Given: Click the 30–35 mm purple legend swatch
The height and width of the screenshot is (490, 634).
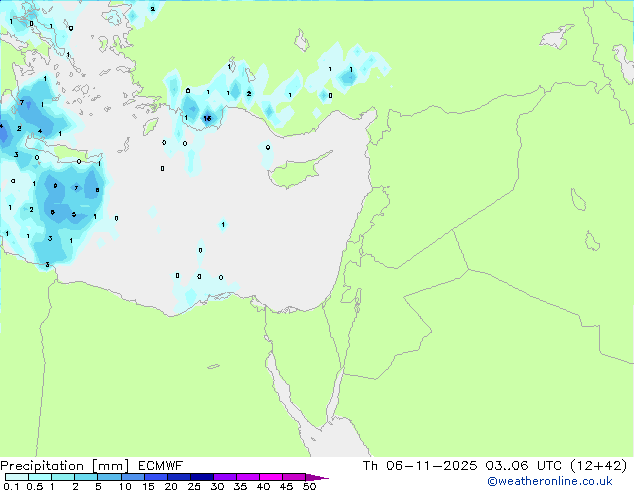Looking at the screenshot, I should (224, 477).
